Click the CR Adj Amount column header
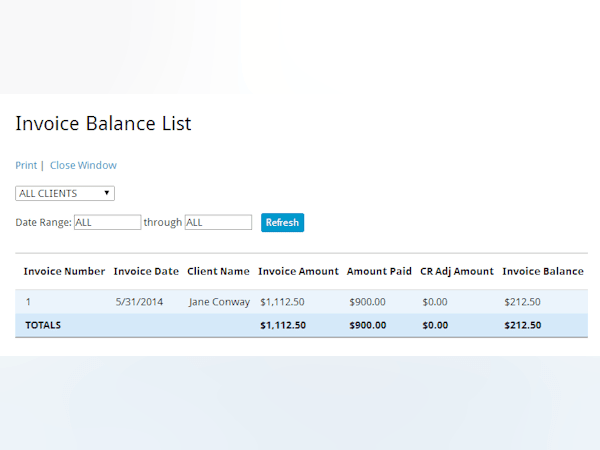600x450 pixels. [457, 271]
